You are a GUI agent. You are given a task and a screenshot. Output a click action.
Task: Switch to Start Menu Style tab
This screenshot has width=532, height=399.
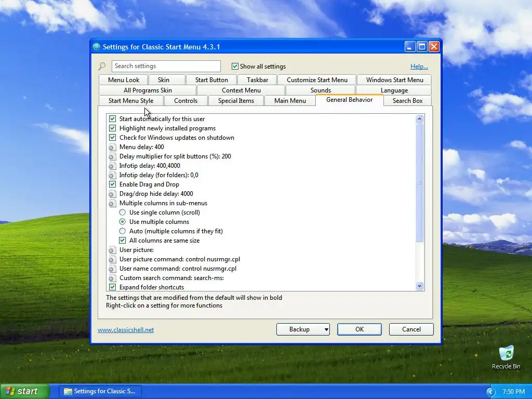(131, 101)
